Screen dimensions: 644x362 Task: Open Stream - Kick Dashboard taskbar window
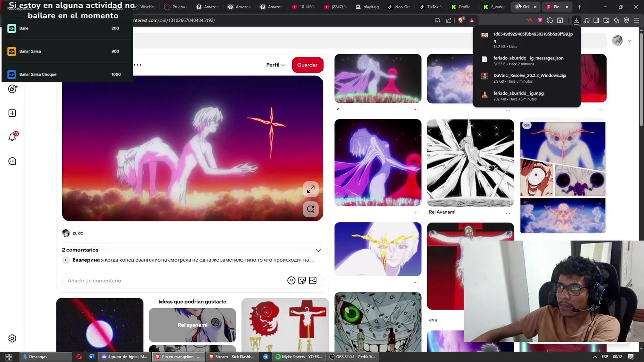pos(232,357)
